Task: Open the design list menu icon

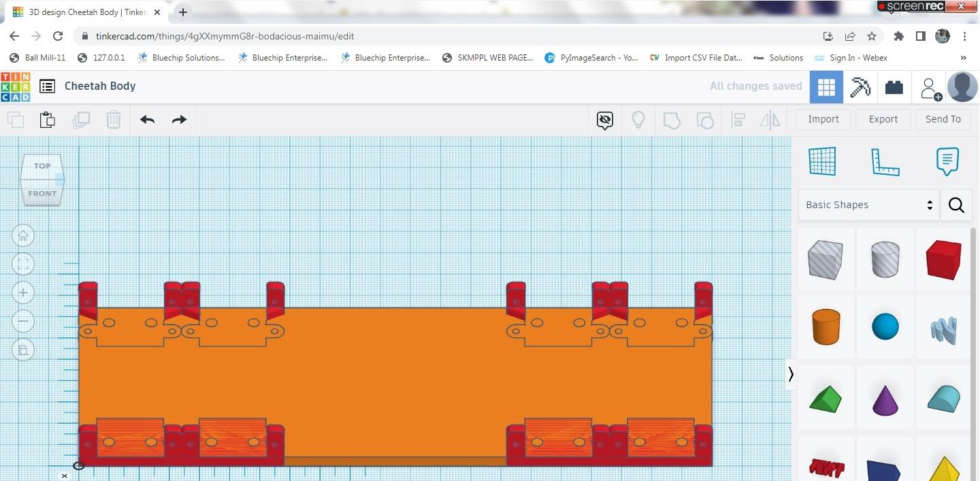Action: coord(47,86)
